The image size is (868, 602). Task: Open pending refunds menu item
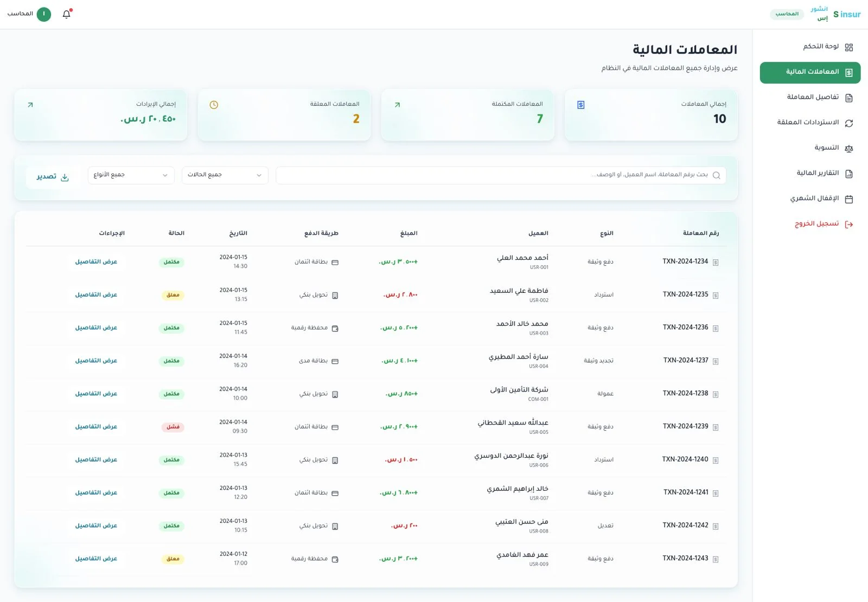(810, 123)
